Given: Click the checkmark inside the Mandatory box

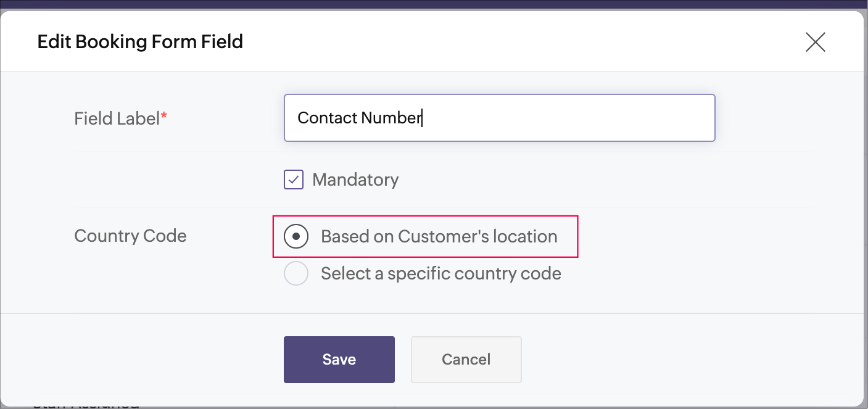Looking at the screenshot, I should point(294,180).
